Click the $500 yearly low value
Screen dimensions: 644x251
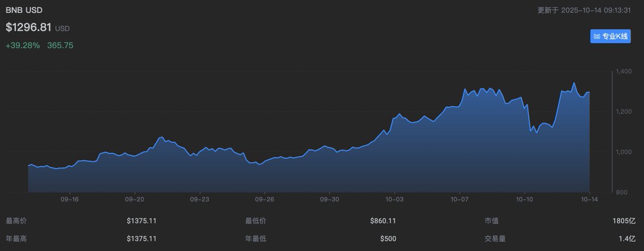point(388,238)
